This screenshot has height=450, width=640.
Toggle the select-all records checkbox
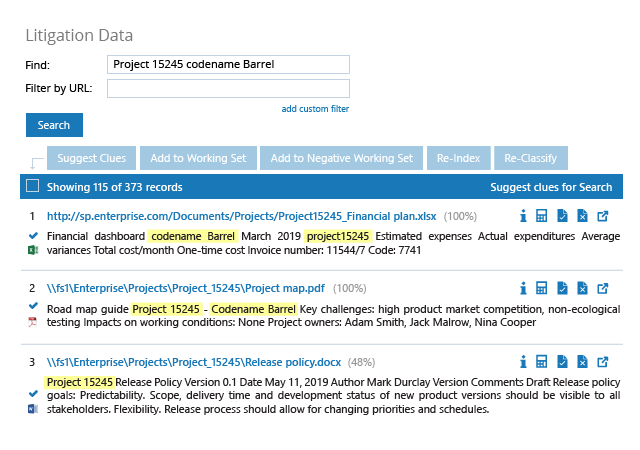(x=33, y=186)
